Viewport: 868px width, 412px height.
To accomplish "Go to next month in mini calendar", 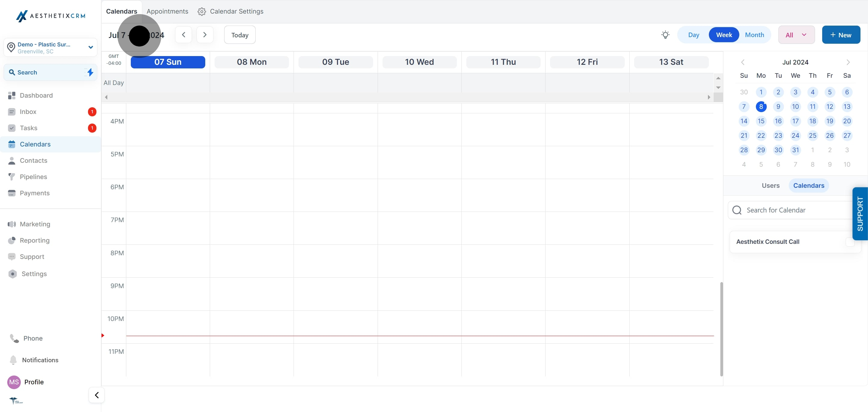I will coord(848,62).
